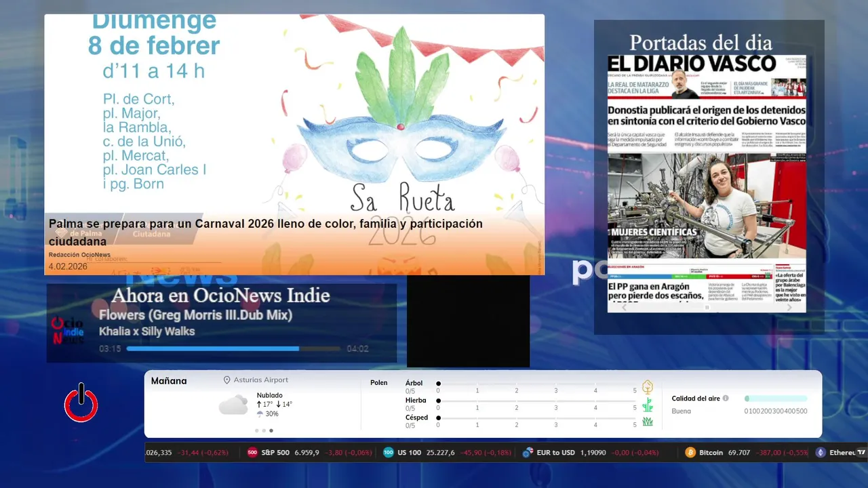The image size is (868, 488).
Task: Select the third weather carousel dot
Action: pyautogui.click(x=271, y=430)
